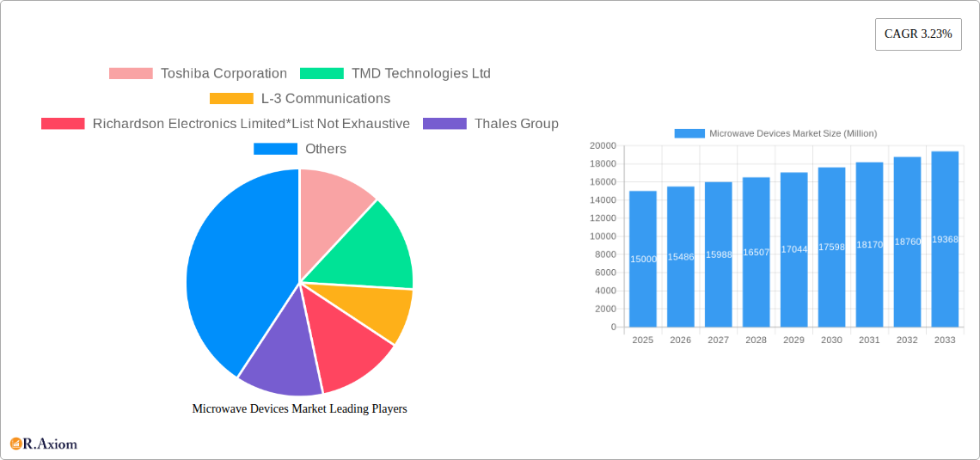Click the Toshiba Corporation legend label
Image resolution: width=980 pixels, height=460 pixels.
[224, 73]
